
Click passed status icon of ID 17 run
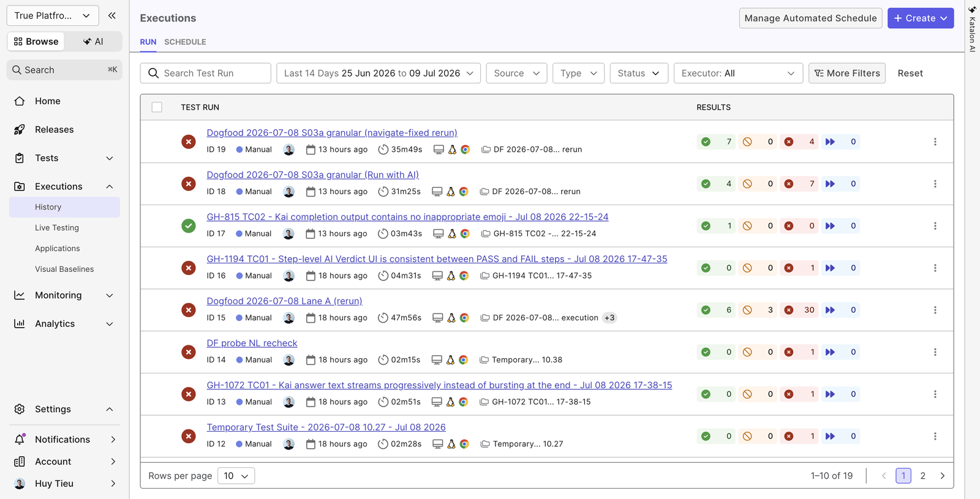189,226
